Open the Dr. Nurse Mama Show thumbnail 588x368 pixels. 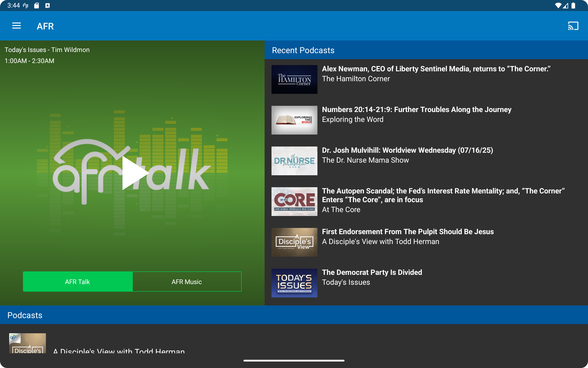[x=294, y=161]
